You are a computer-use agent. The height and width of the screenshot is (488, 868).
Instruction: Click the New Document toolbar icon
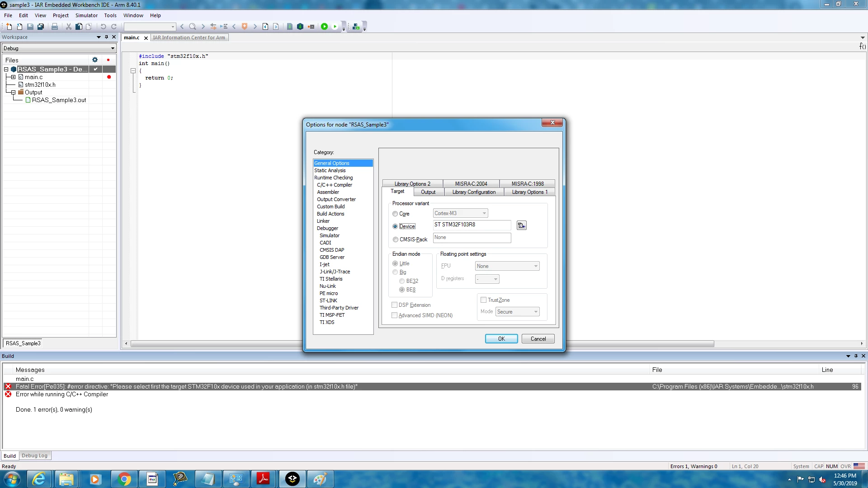pos(9,27)
